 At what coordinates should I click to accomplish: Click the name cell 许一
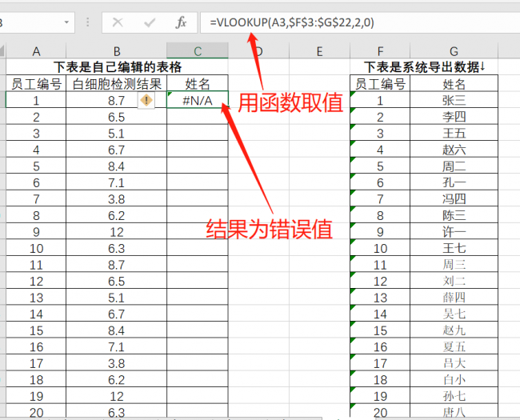tap(454, 231)
